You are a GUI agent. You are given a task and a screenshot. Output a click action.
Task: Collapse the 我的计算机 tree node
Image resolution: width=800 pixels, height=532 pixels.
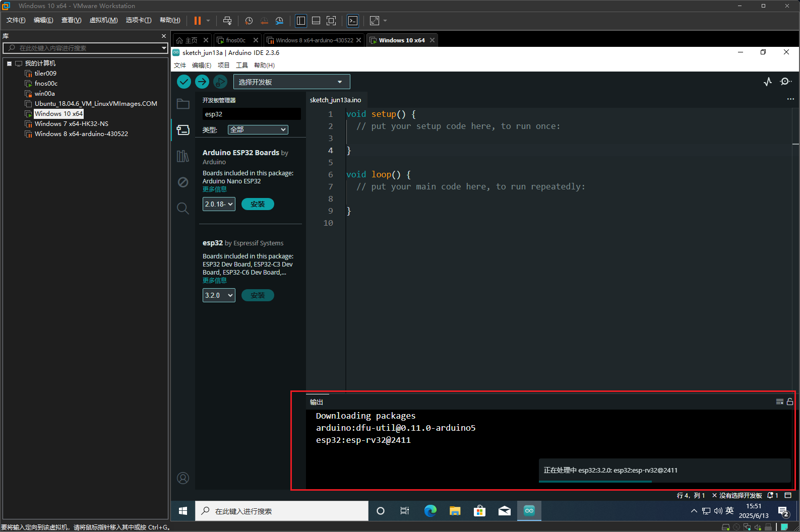coord(9,63)
